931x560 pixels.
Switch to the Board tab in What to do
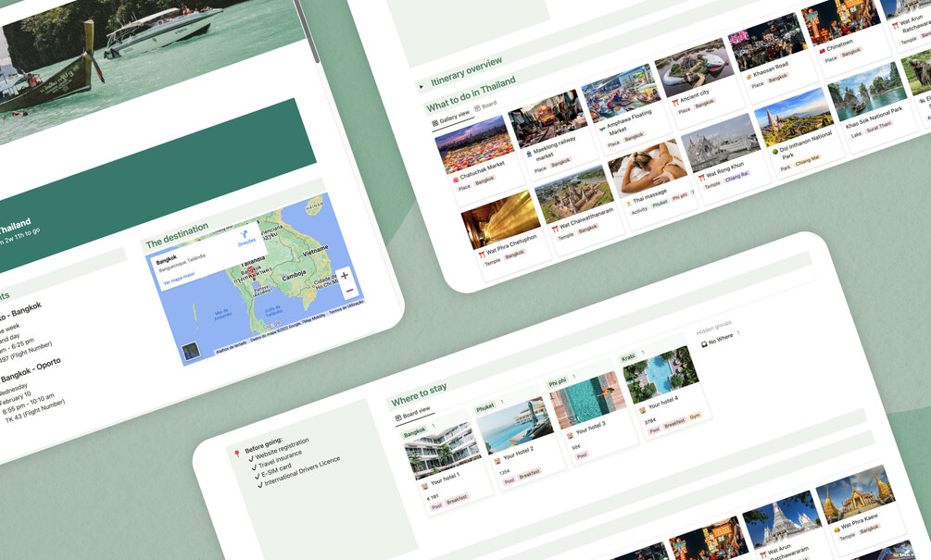[x=485, y=106]
